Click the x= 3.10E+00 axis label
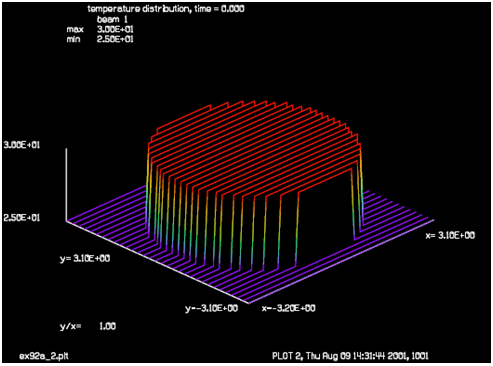Screen dimensions: 493x366 pos(450,236)
